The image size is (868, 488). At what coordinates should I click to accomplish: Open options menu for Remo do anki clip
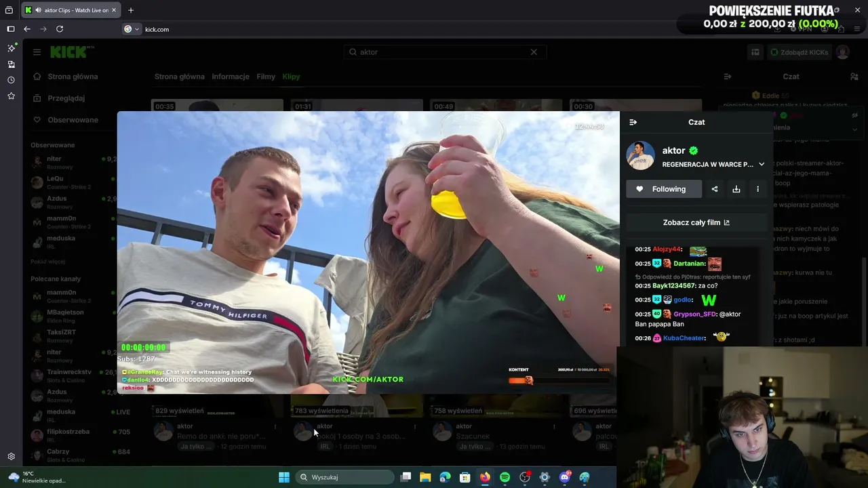pos(275,427)
